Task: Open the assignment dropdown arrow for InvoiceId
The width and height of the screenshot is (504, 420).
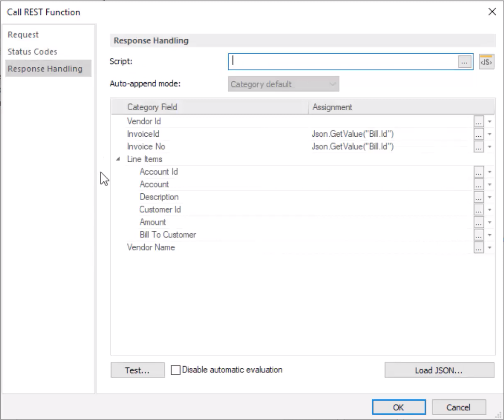Action: tap(490, 134)
